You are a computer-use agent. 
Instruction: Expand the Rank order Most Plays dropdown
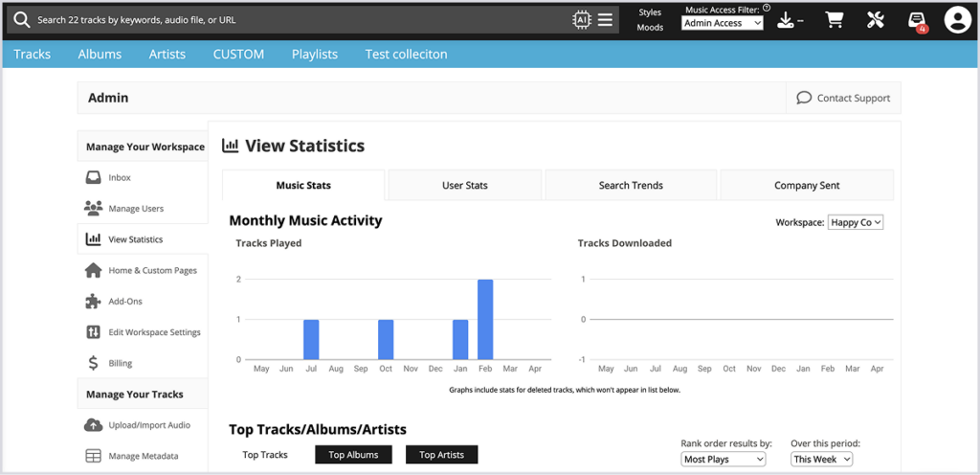coord(724,460)
